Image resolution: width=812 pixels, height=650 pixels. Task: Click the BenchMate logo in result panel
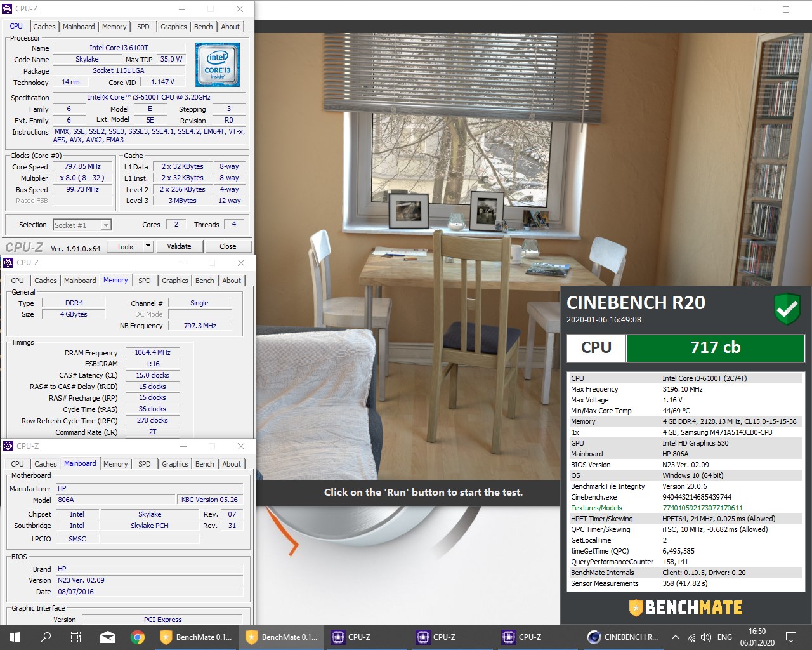click(x=686, y=608)
